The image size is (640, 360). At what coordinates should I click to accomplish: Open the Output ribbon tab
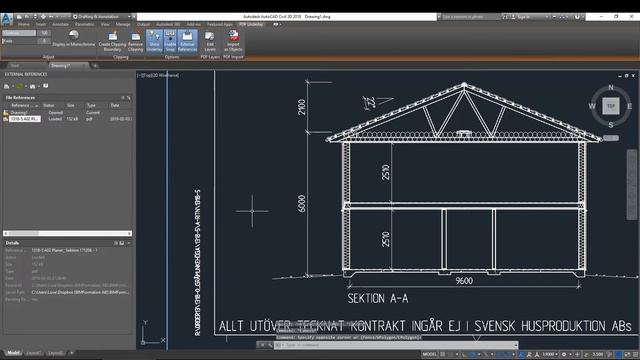tap(143, 24)
